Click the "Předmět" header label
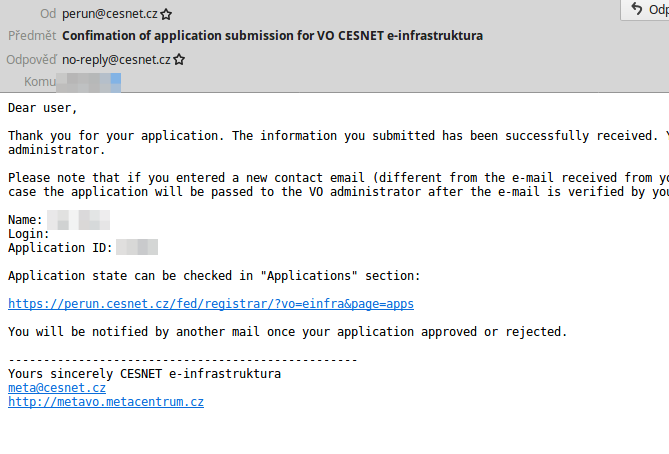Screen dimensions: 669x454 tap(32, 36)
